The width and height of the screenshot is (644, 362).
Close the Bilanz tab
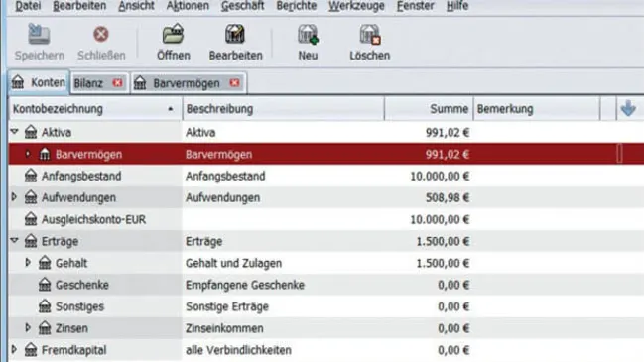coord(117,83)
